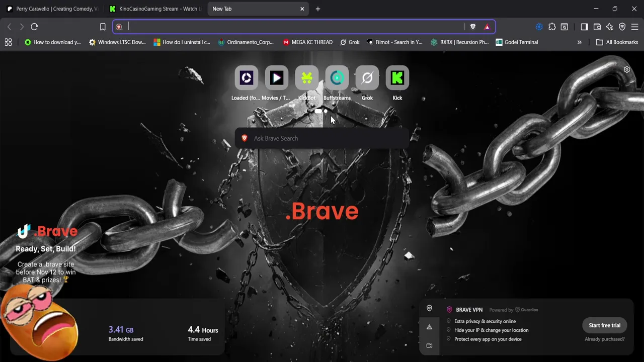
Task: Click the BRAVE VPN heading
Action: [x=469, y=310]
